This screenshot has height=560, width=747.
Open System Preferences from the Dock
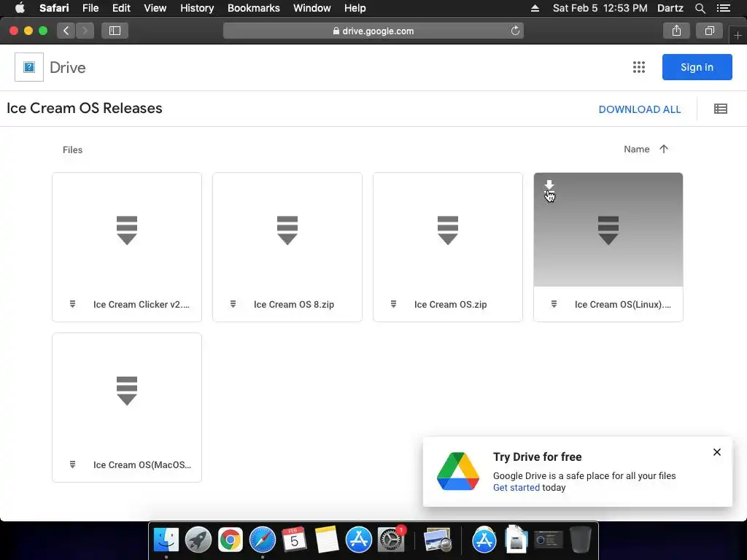coord(391,540)
